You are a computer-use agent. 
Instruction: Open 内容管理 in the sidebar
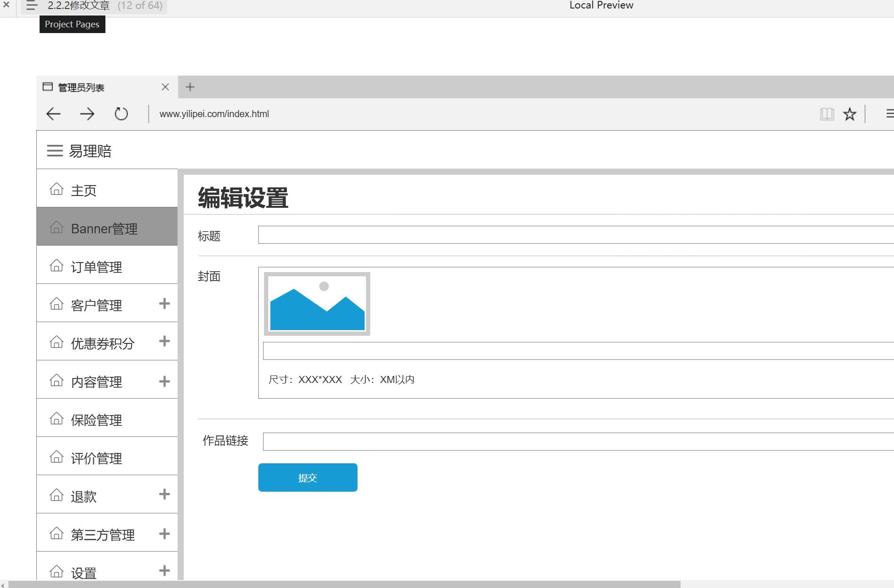click(107, 379)
